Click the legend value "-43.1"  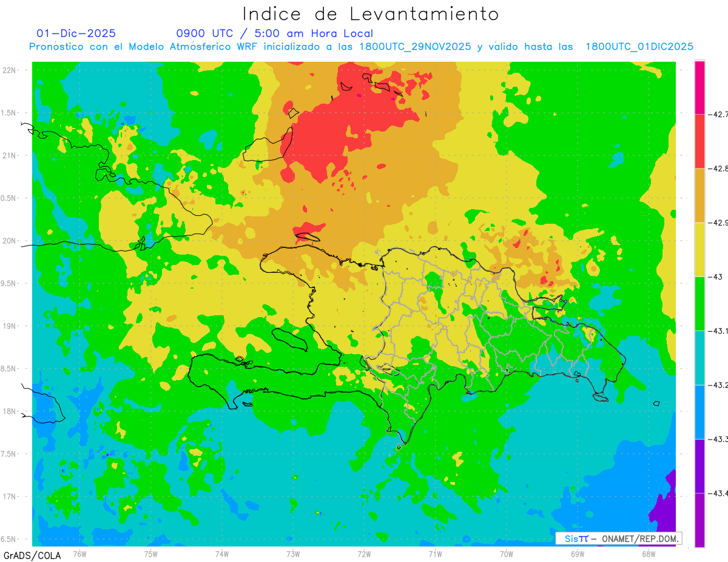pos(718,331)
